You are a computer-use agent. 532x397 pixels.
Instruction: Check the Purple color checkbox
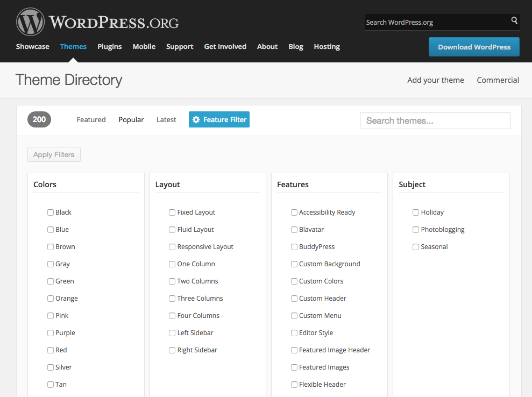51,333
